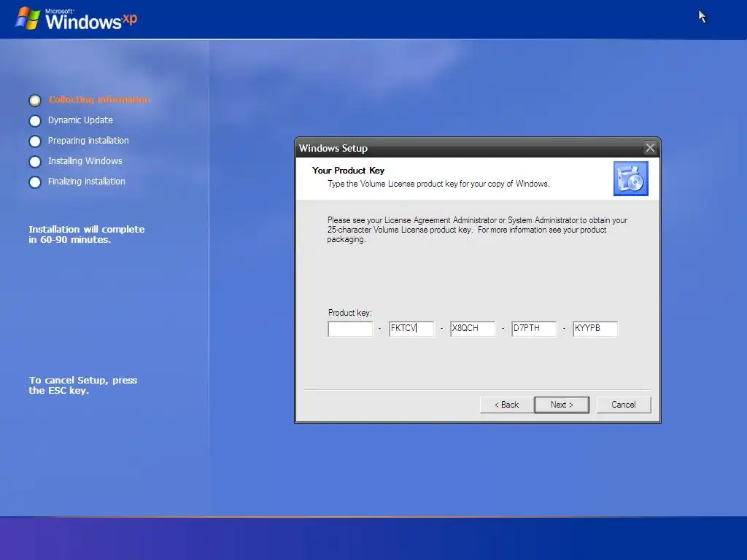Click the 'Collecting information' step text

click(99, 99)
